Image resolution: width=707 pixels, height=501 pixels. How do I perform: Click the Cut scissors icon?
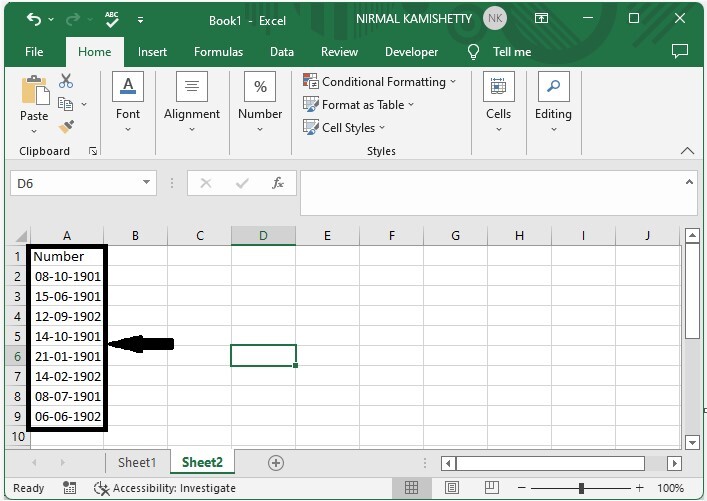point(66,81)
